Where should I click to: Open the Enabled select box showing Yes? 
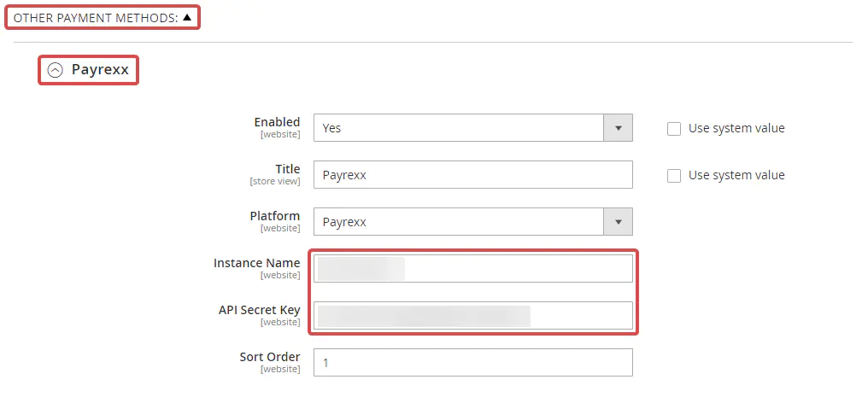point(459,128)
